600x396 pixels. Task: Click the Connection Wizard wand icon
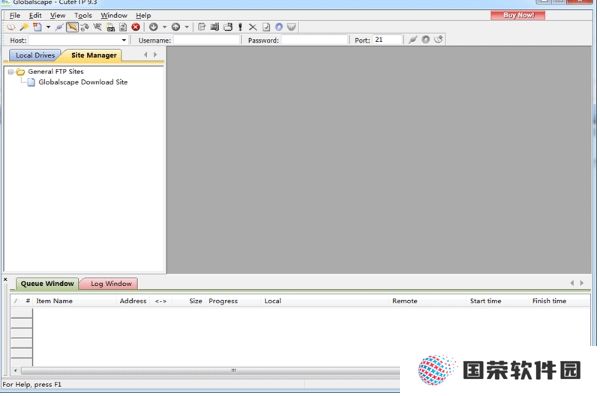click(x=24, y=27)
